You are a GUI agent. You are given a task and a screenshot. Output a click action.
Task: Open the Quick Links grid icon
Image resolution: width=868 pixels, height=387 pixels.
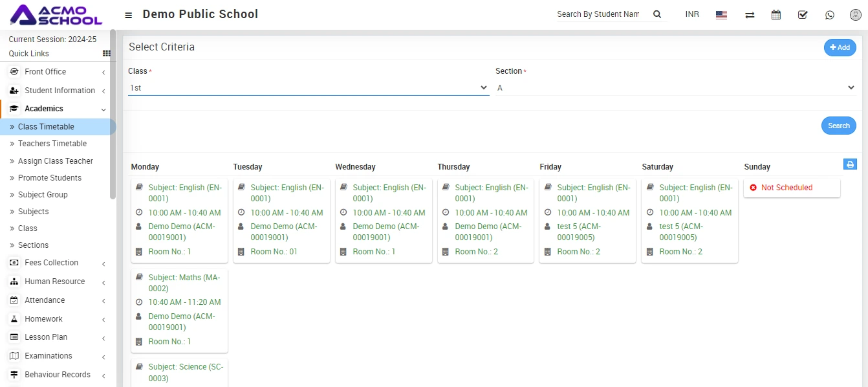pos(107,54)
